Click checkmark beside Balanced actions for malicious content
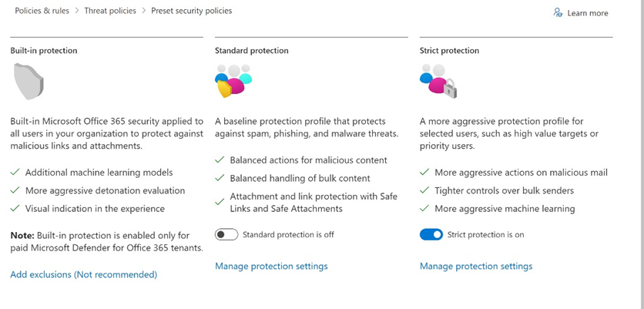This screenshot has width=644, height=309. pyautogui.click(x=220, y=160)
